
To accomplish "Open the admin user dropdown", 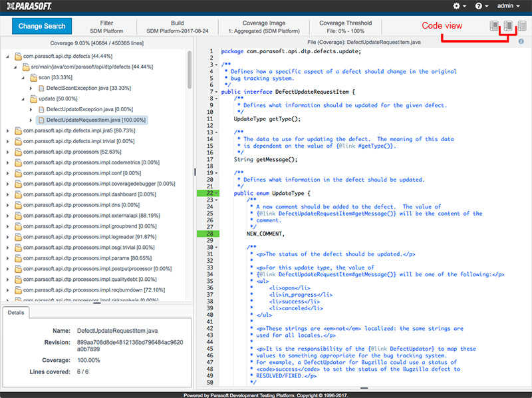I will click(x=508, y=6).
